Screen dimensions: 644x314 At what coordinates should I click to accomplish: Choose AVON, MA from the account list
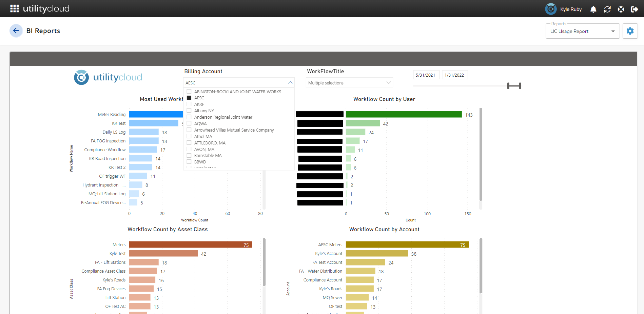[189, 150]
